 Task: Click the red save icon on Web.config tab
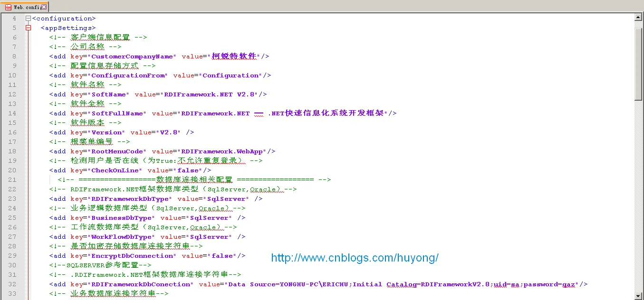[8, 7]
